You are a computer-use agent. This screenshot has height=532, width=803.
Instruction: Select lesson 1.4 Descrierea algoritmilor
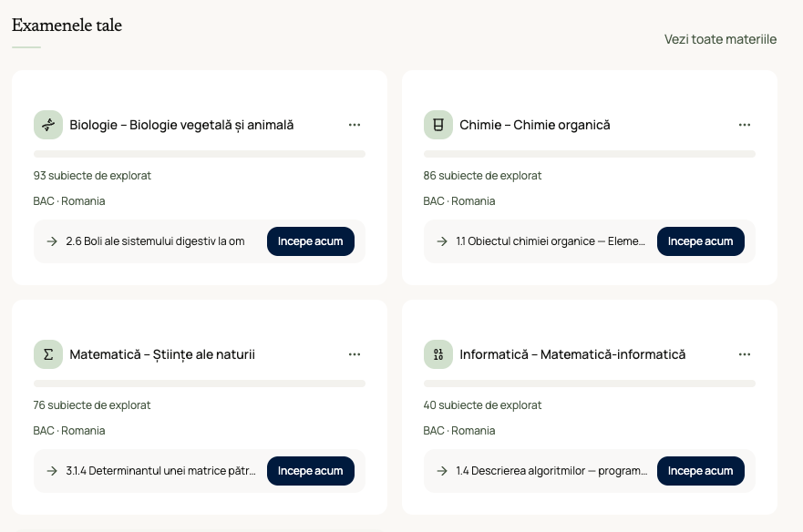[x=551, y=471]
